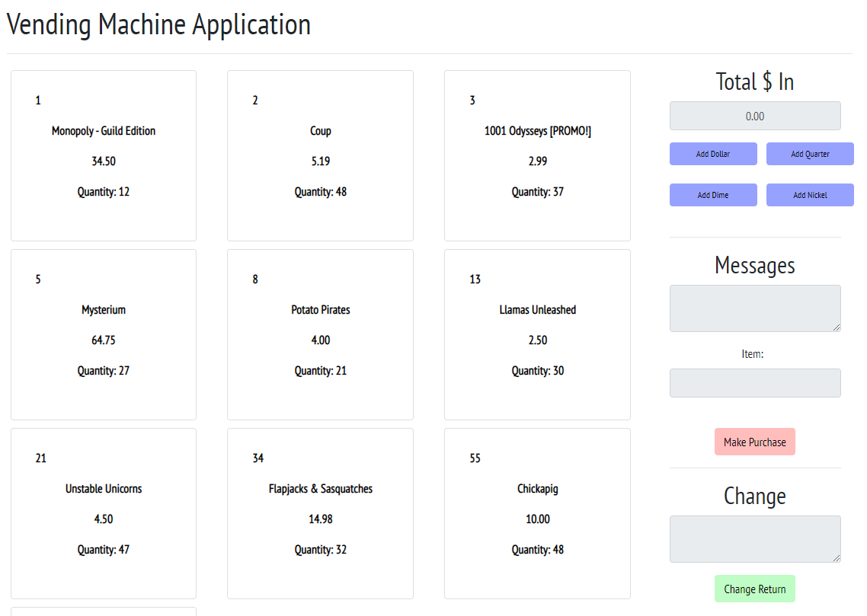Click the Total $ In heading

coord(755,81)
